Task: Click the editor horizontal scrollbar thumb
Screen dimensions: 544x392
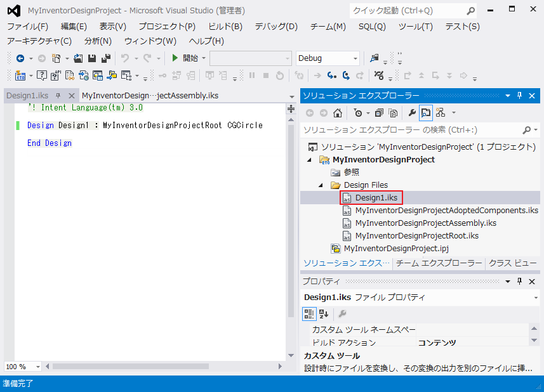Action: [131, 367]
